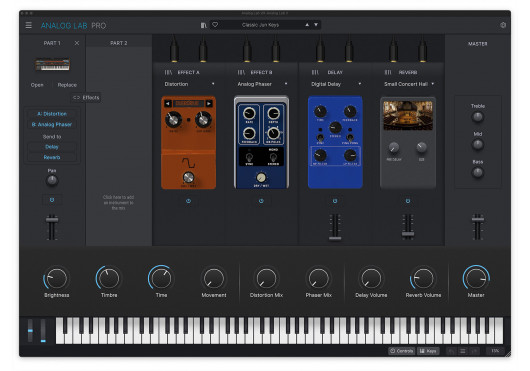Select B: Analog Phaser in Part 1 effects
This screenshot has width=530, height=371.
(x=52, y=124)
